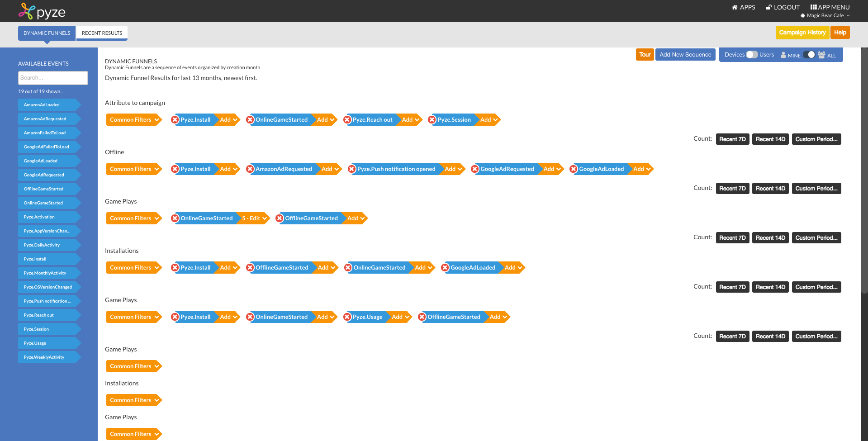Click Custom Period for Offline funnel
The image size is (868, 441).
pos(816,189)
